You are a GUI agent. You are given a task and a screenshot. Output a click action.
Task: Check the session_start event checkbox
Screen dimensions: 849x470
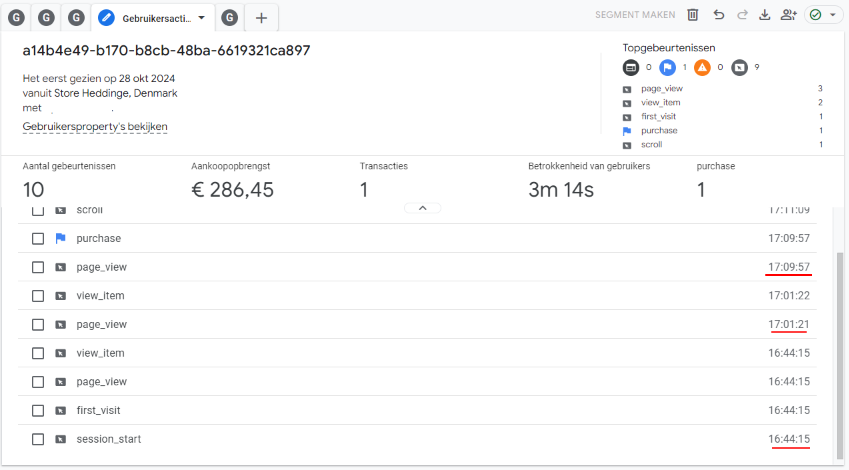38,439
